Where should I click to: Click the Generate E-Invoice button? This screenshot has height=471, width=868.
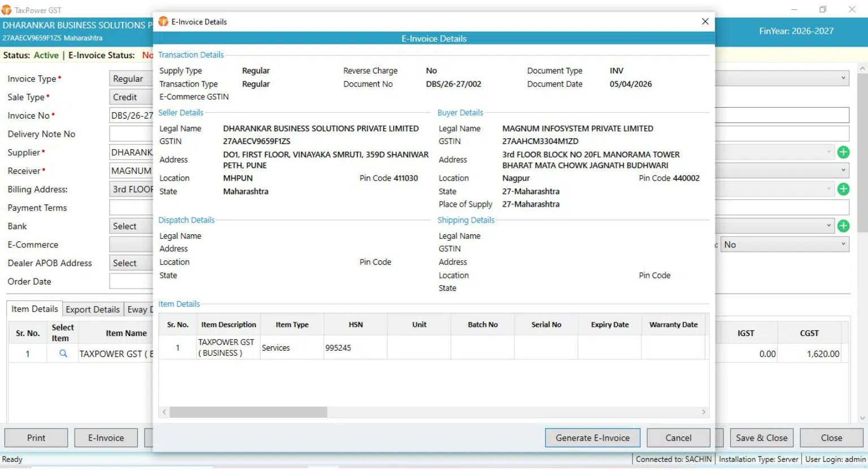coord(592,438)
